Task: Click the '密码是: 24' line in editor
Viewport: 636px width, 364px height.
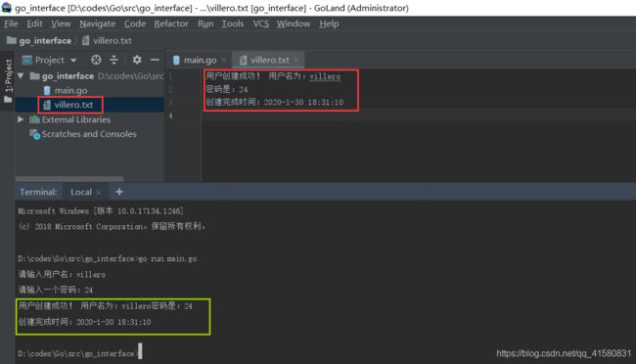Action: (x=227, y=89)
